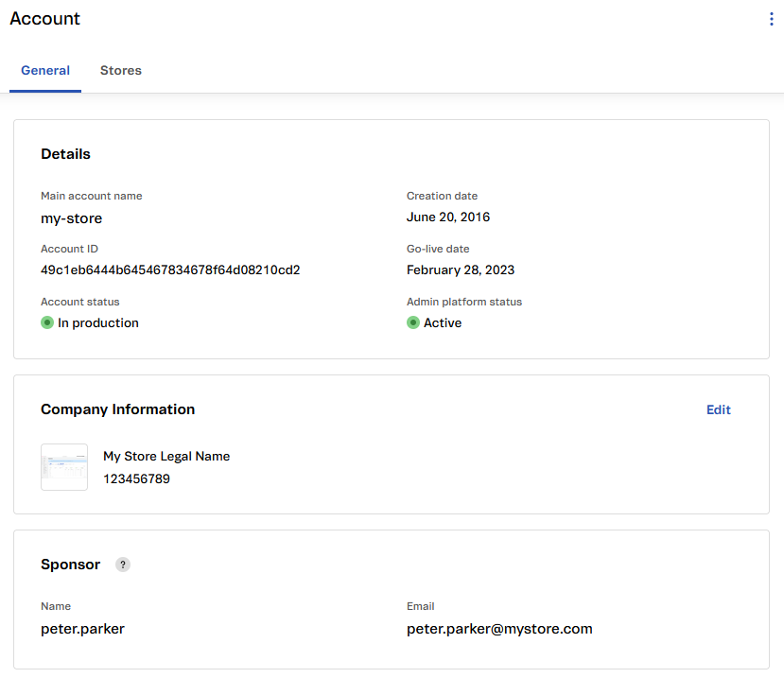Open the company logo thumbnail

click(64, 467)
